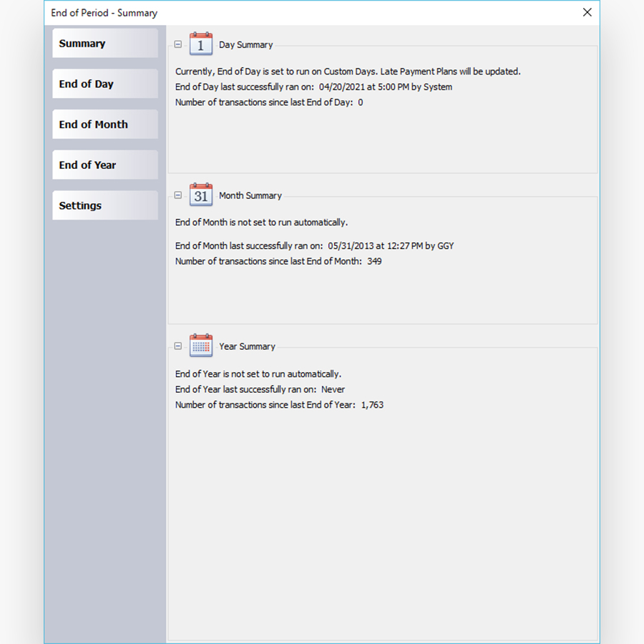This screenshot has width=644, height=644.
Task: Click the "1,763" transaction count text
Action: pos(373,404)
